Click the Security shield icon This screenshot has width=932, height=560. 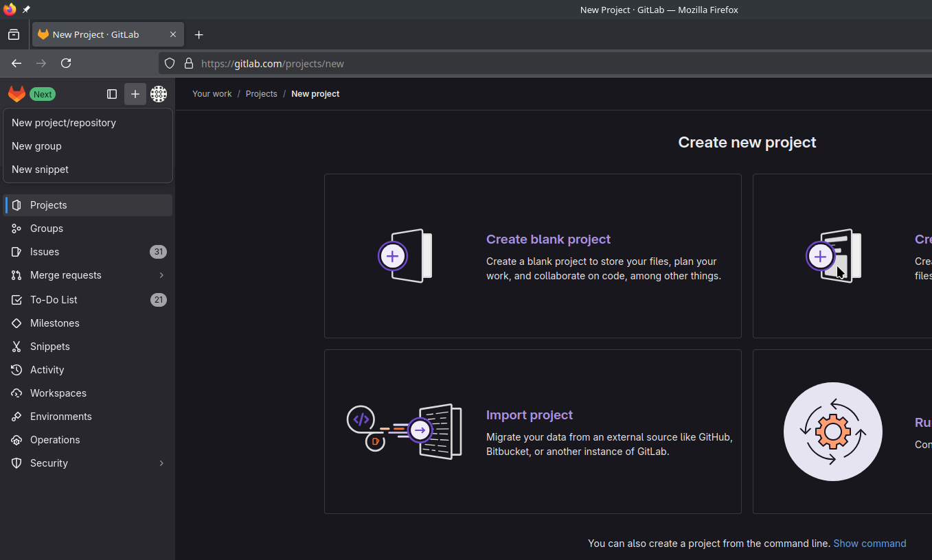point(16,463)
